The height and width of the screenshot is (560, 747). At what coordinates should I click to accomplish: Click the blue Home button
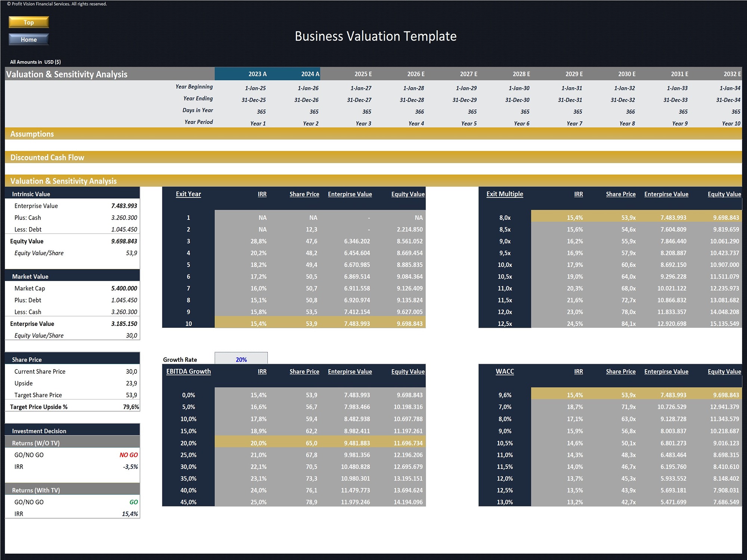29,40
